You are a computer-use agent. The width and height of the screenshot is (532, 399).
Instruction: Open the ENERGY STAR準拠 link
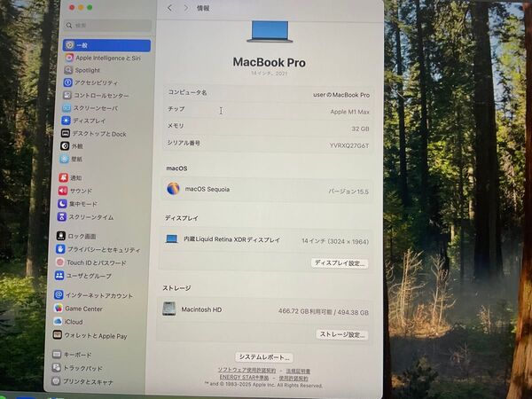(x=244, y=377)
